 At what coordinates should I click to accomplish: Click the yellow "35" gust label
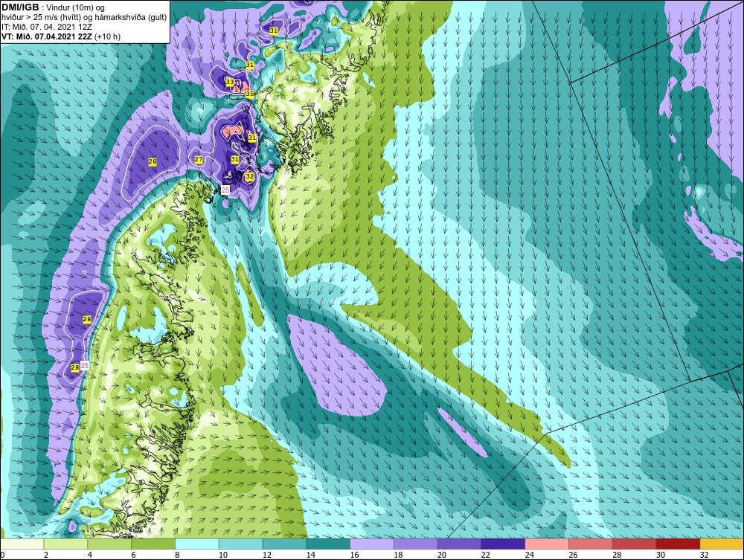[x=250, y=94]
